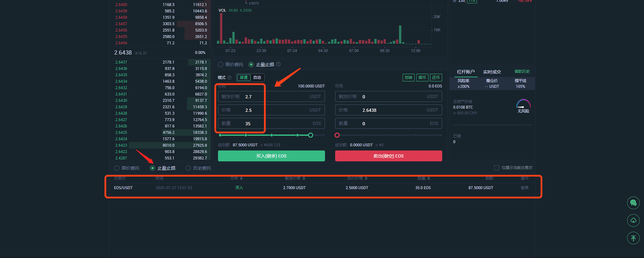Screen dimensions: 644x258
Task: Click 撤单 to cancel the EOS/USDT order
Action: (x=524, y=188)
